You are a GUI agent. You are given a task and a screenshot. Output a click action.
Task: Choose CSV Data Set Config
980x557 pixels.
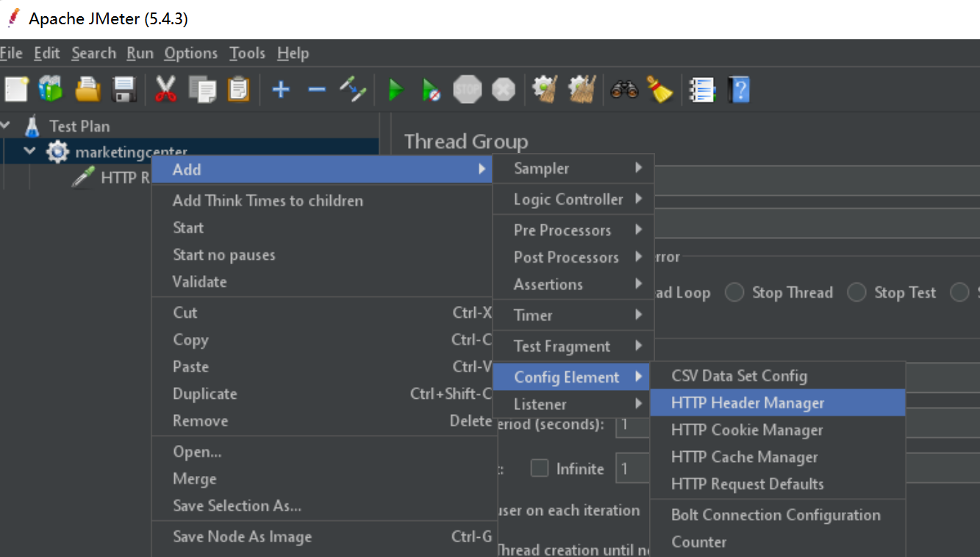coord(778,376)
